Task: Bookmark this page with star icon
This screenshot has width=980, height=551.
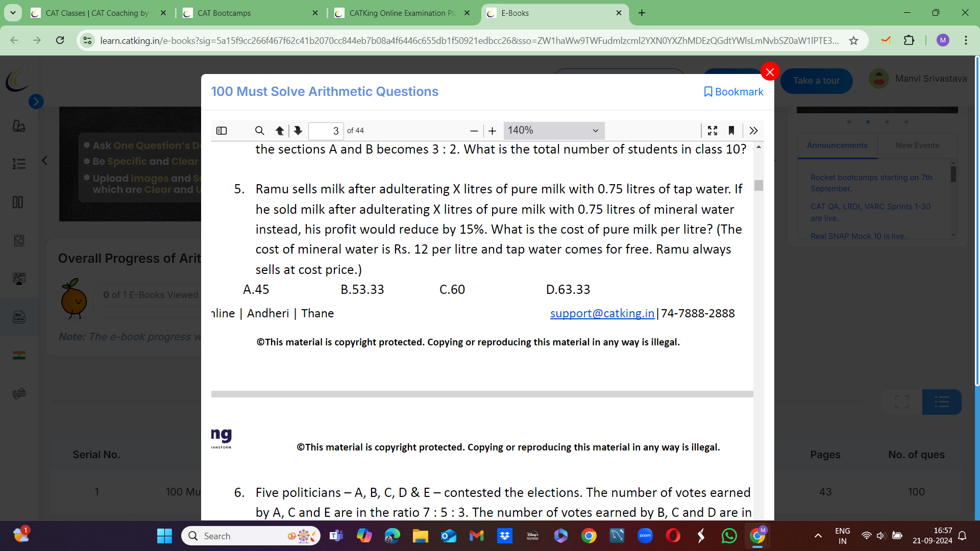Action: point(853,40)
